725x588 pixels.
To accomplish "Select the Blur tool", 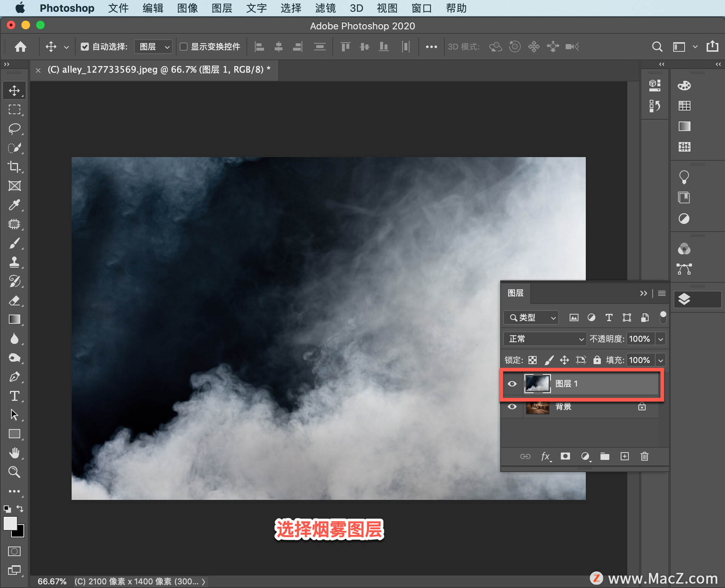I will click(x=14, y=339).
